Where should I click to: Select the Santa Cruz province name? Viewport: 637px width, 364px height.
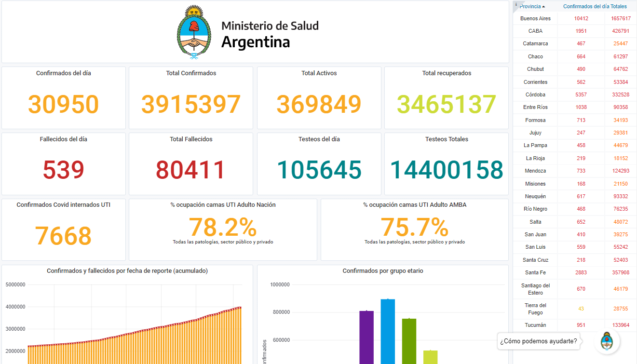pos(535,260)
